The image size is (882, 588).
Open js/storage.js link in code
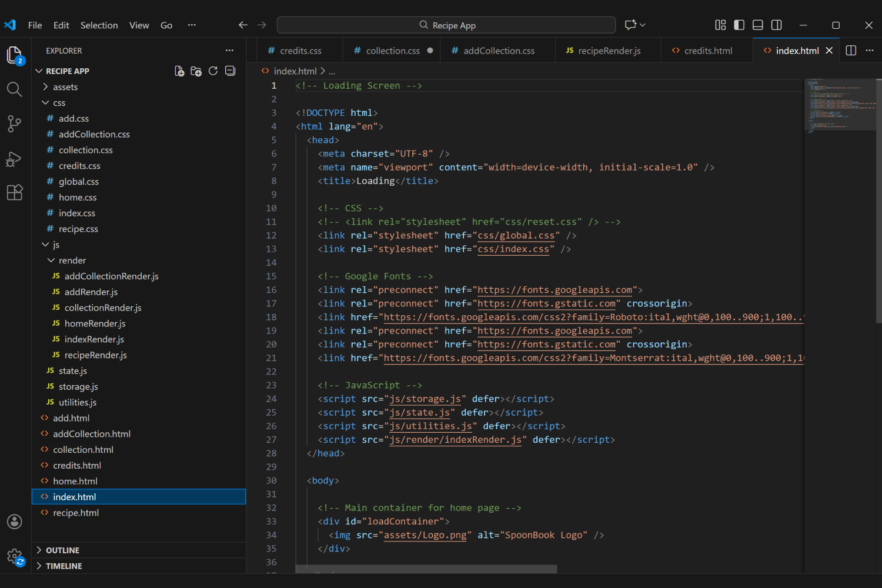point(425,399)
